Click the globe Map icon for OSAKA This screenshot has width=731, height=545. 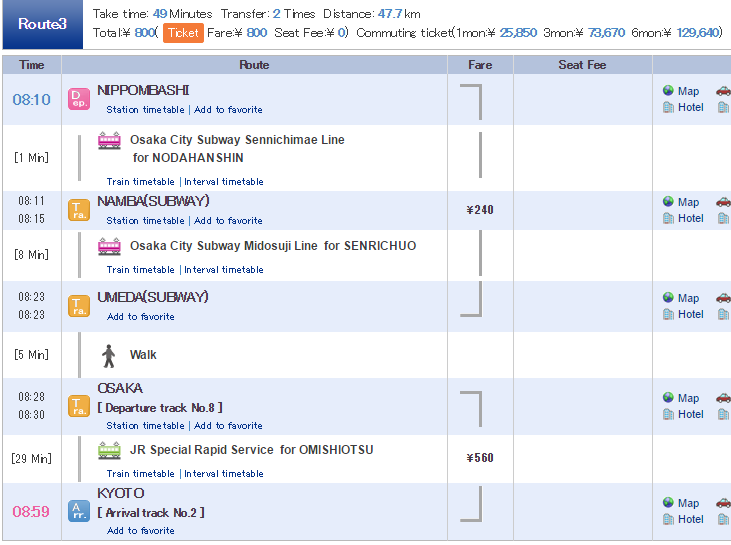668,397
